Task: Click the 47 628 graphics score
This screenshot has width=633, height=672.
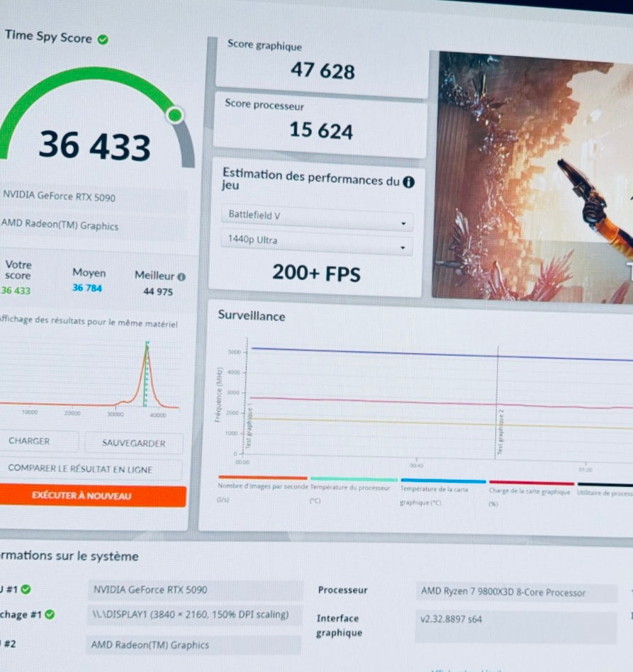Action: pyautogui.click(x=323, y=71)
